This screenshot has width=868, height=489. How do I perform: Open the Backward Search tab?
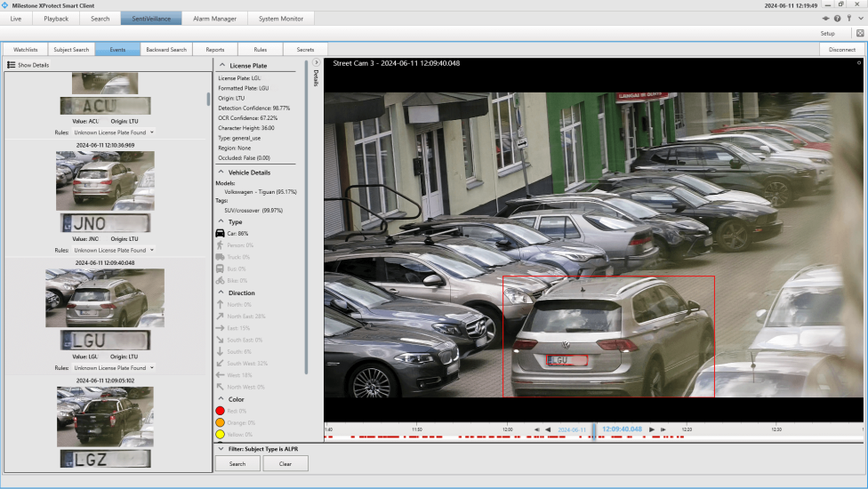[166, 50]
